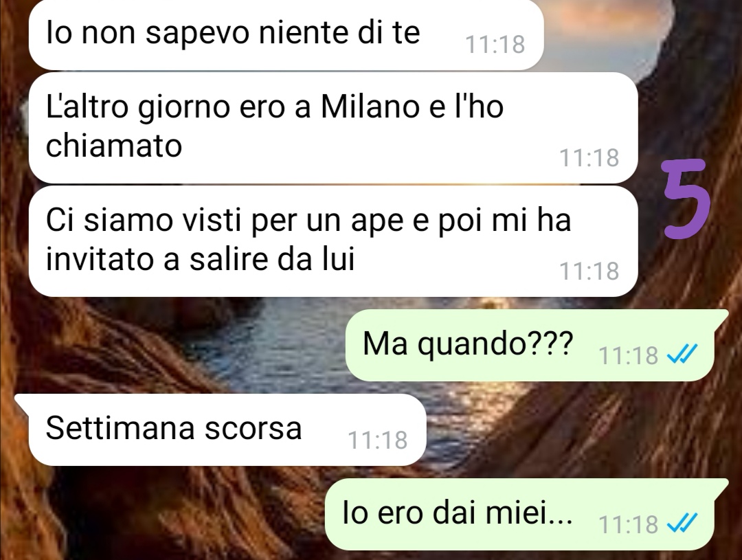Tap the green 'Ma quando???' sent bubble
Image resolution: width=742 pixels, height=560 pixels.
[x=537, y=345]
